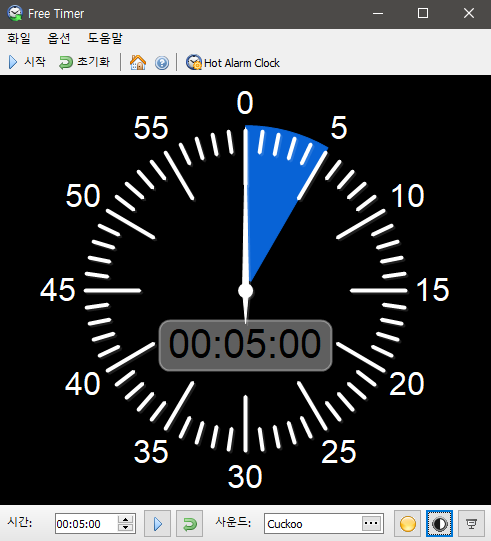Decrease time with the stepper down arrow
Screen dimensions: 491x541
tap(126, 528)
